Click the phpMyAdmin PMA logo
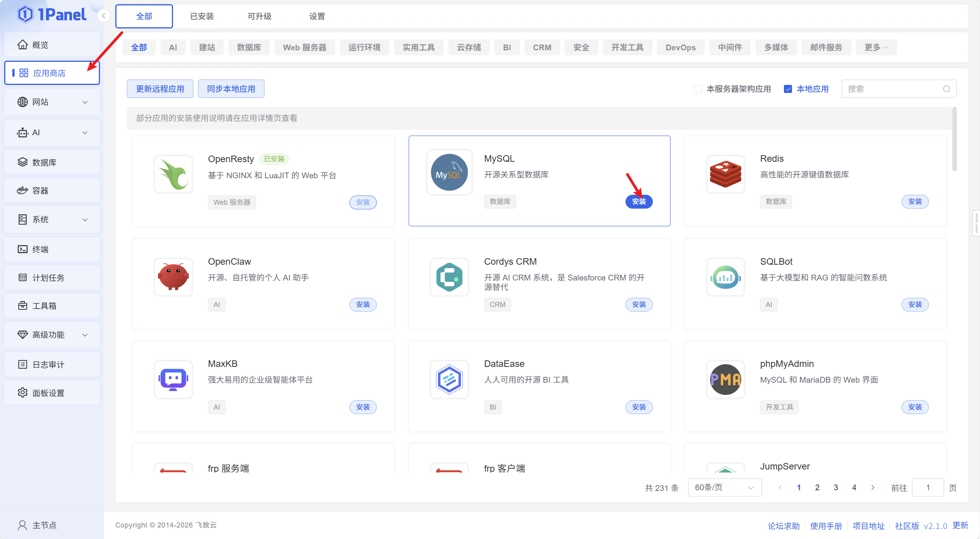The image size is (980, 539). click(725, 380)
